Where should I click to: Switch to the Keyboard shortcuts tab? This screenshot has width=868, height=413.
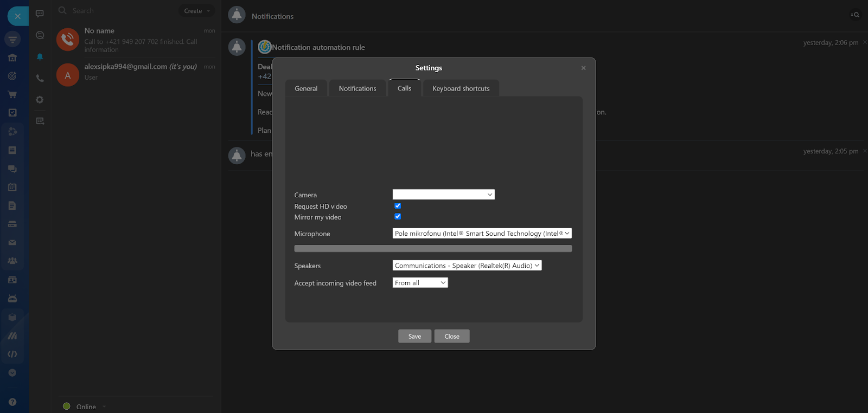pyautogui.click(x=461, y=88)
